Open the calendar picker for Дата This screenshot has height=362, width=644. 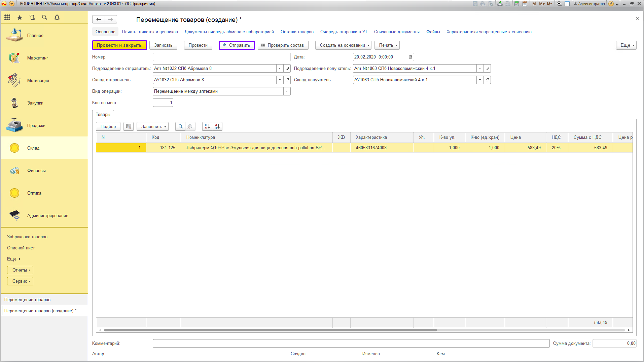410,57
